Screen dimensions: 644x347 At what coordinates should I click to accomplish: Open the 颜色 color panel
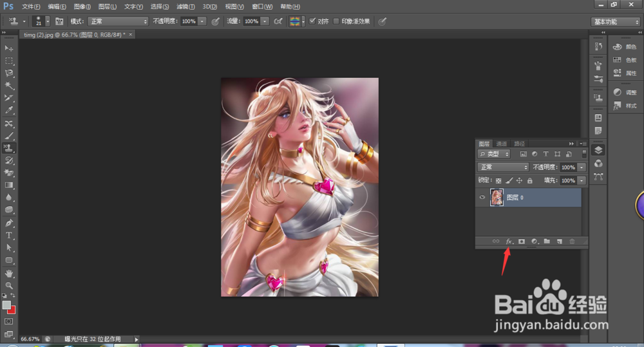point(625,47)
